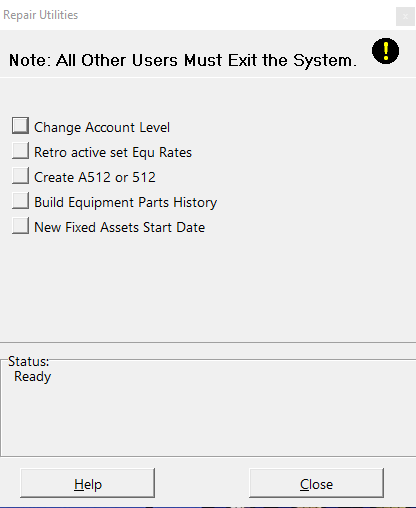Click the yellow exclamation warning icon
Image resolution: width=416 pixels, height=508 pixels.
pyautogui.click(x=385, y=51)
